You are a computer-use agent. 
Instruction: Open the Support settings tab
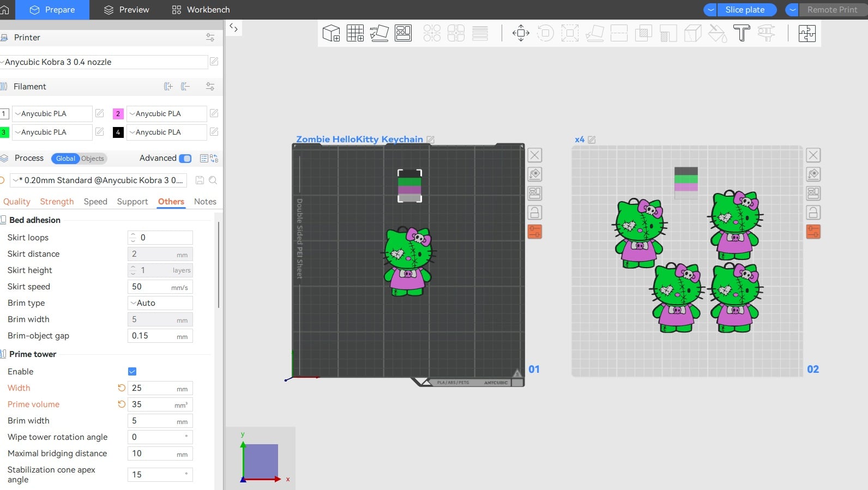132,202
